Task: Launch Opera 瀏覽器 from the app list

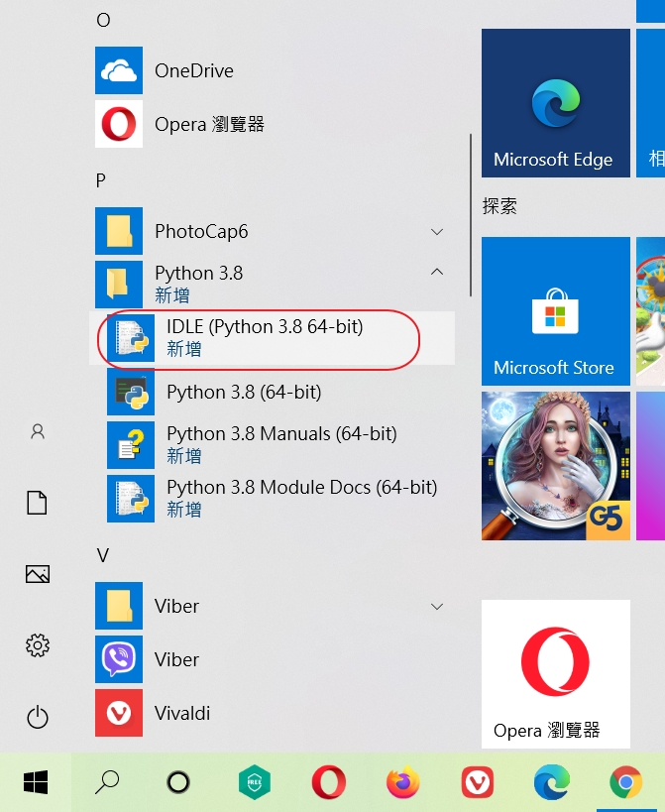Action: tap(274, 124)
